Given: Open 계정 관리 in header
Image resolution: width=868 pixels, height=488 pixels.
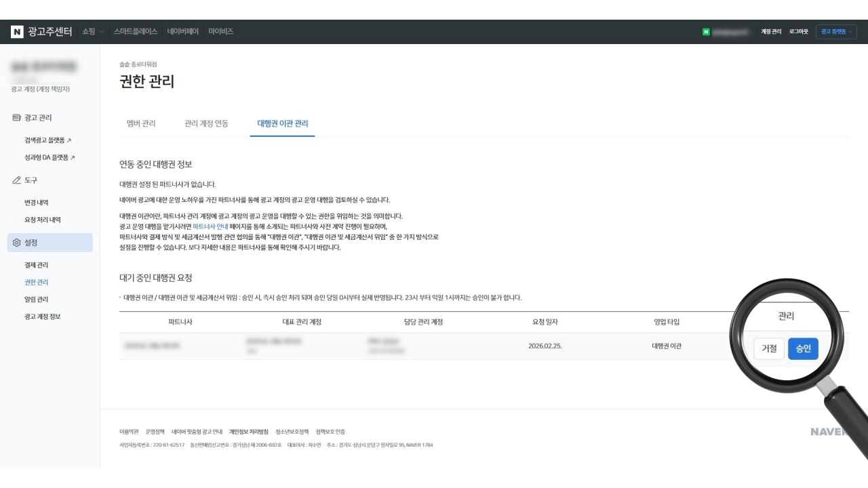Looking at the screenshot, I should 771,32.
